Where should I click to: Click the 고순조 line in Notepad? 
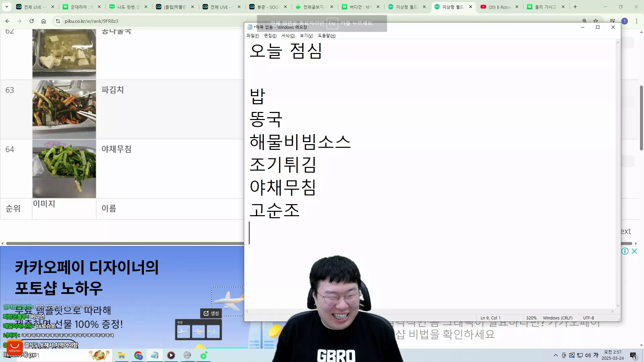274,210
